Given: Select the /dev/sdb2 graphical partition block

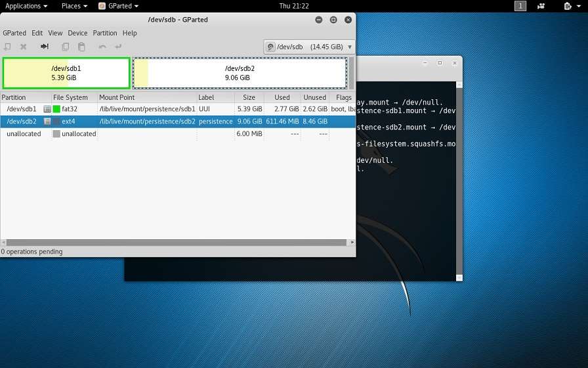Looking at the screenshot, I should (x=240, y=73).
